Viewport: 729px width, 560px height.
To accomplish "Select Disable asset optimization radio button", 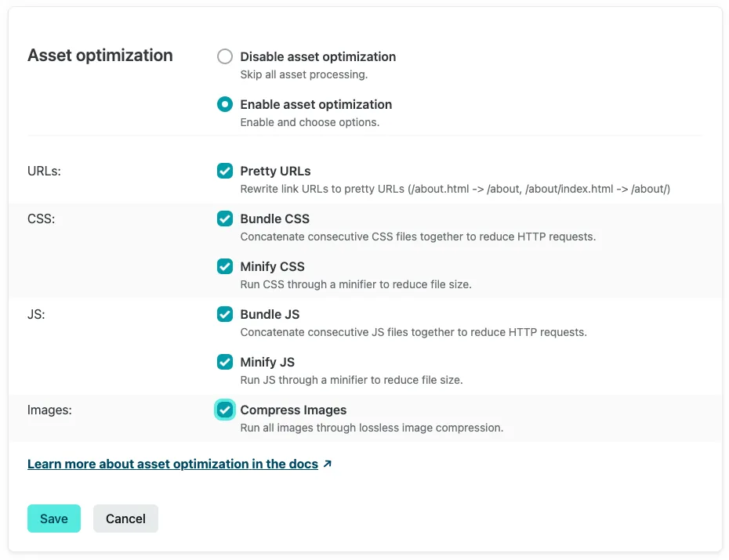I will 225,56.
